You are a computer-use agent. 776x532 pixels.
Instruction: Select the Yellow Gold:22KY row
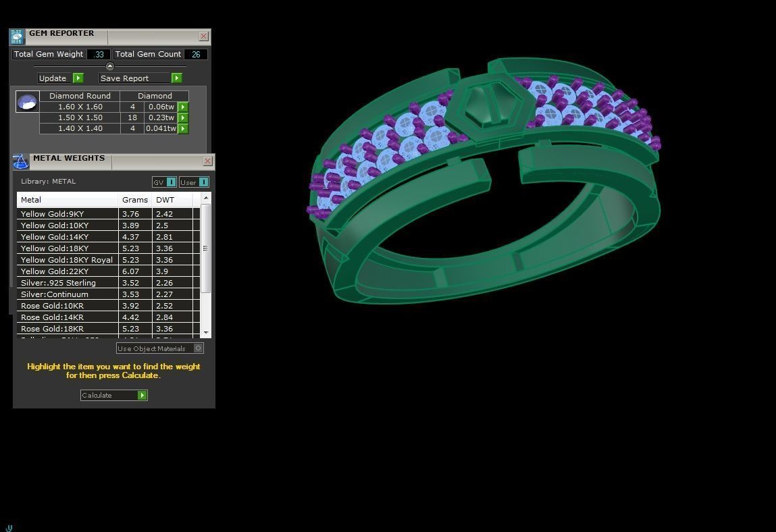[108, 271]
